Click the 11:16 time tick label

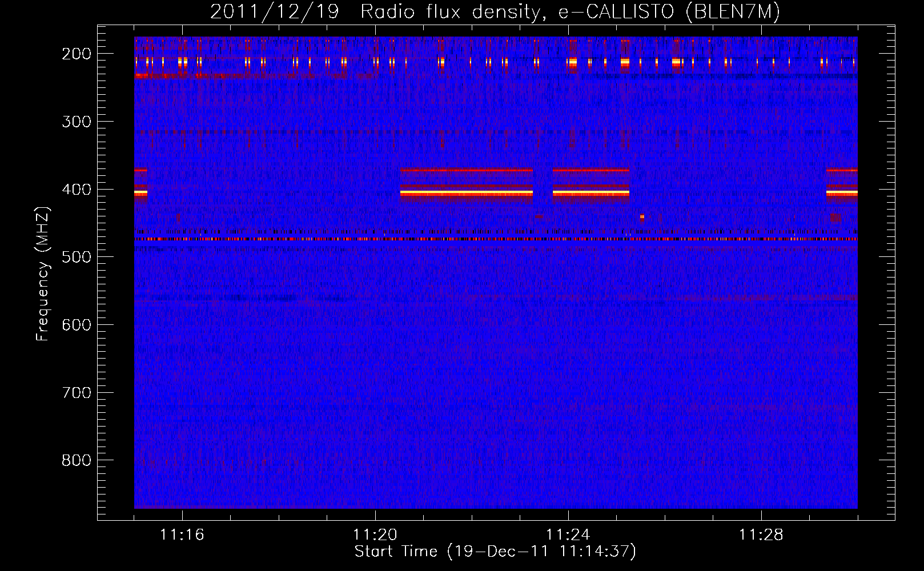(182, 534)
